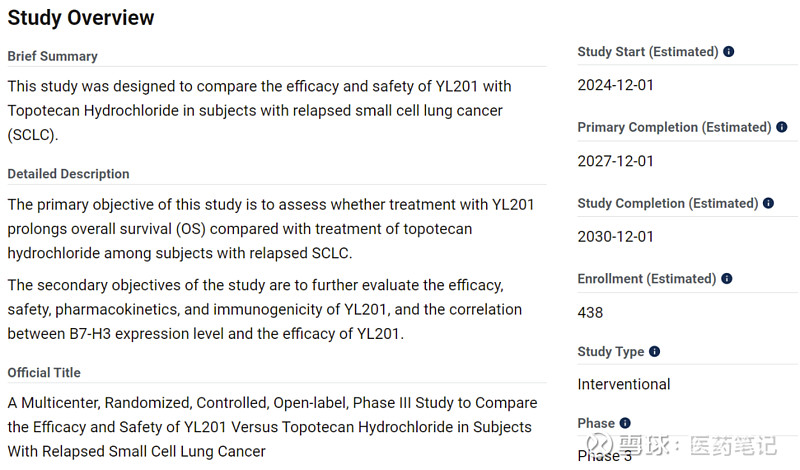Click info icon beside Enrollment (Estimated)

pyautogui.click(x=727, y=279)
